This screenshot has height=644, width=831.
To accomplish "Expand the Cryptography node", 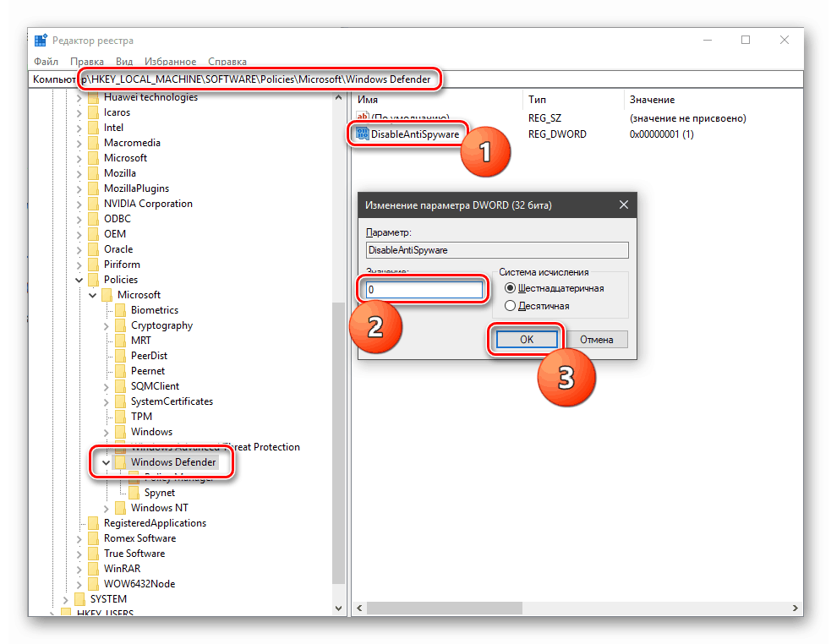I will coord(106,326).
